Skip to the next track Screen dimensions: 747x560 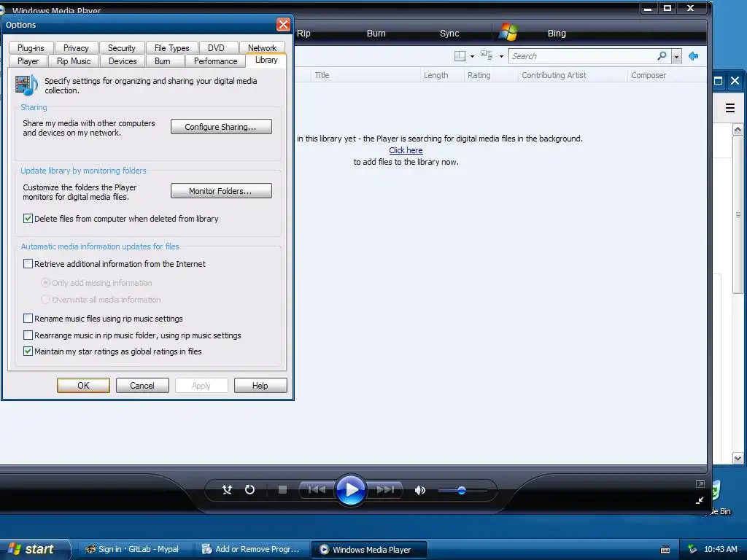click(385, 489)
